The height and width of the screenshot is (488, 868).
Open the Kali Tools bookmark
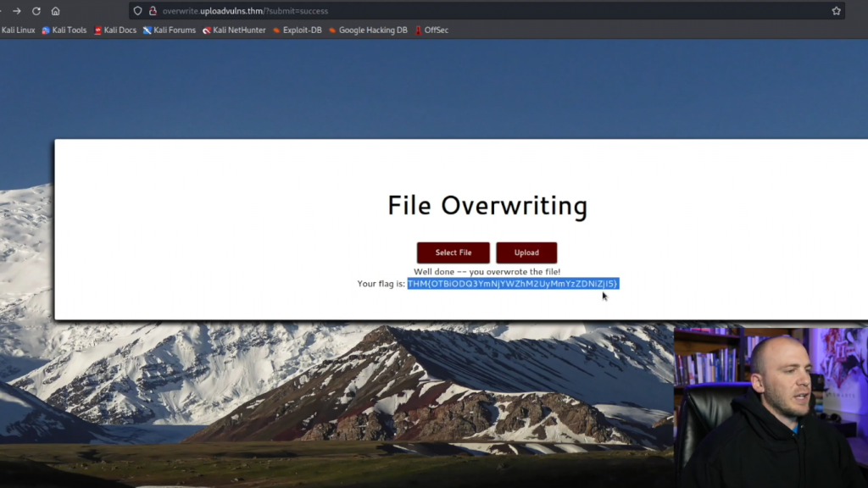(64, 30)
